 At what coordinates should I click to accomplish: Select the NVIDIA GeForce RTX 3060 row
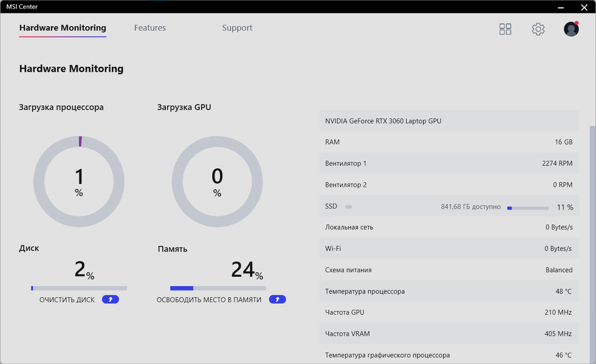click(449, 121)
